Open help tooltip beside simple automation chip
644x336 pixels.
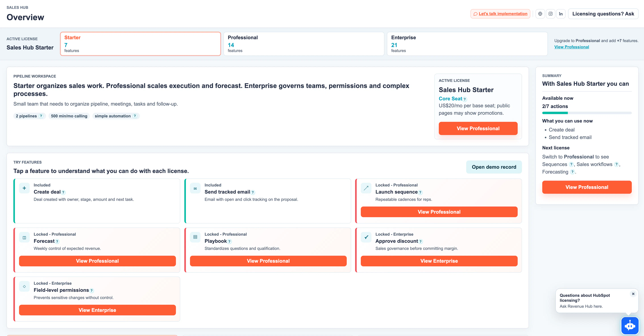pos(135,116)
